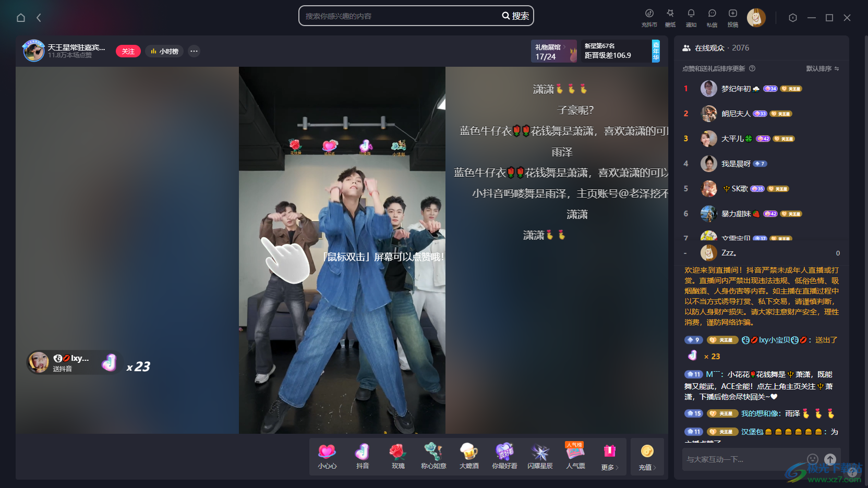Click the send arrow in chat
The width and height of the screenshot is (868, 488).
point(830,459)
